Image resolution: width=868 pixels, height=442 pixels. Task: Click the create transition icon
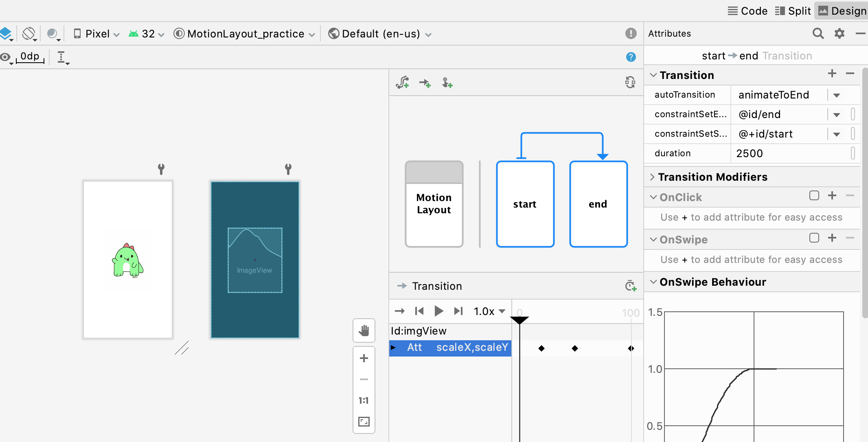pos(425,83)
